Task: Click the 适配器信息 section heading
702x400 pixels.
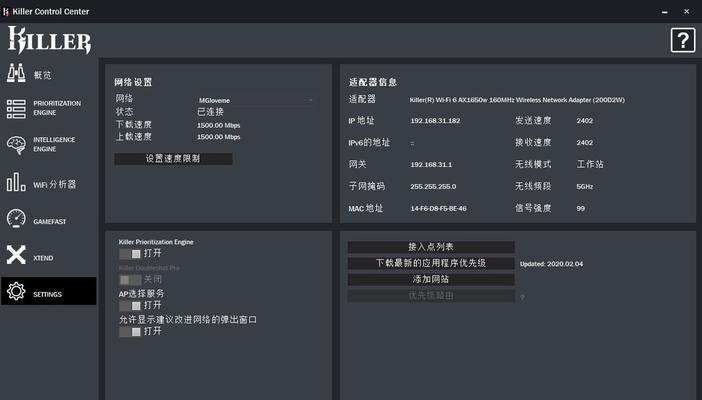Action: 373,82
